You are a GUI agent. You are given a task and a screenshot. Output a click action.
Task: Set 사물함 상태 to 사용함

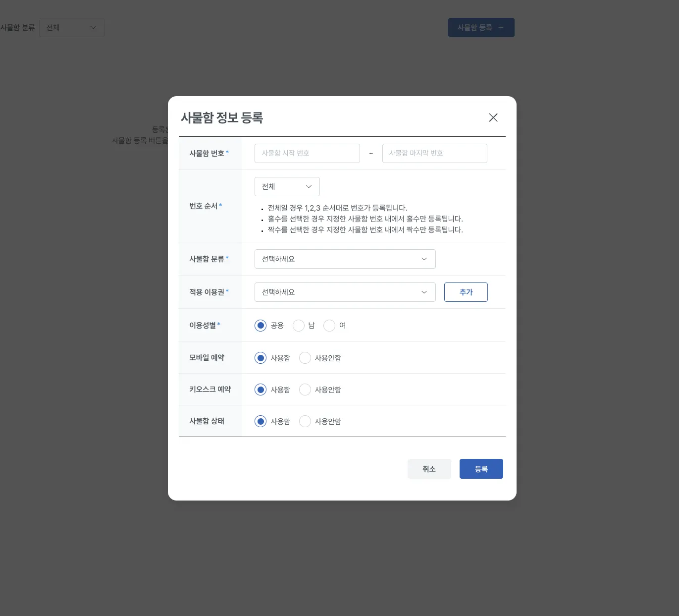point(261,421)
